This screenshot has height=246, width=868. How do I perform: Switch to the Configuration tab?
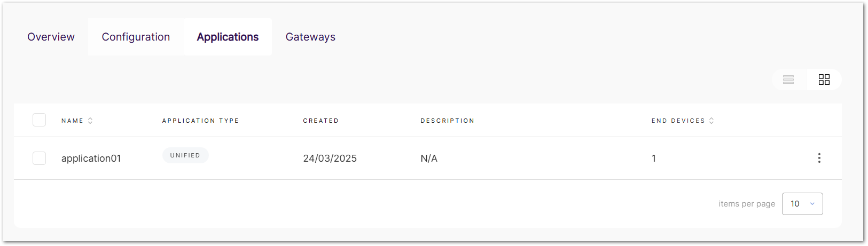click(136, 37)
